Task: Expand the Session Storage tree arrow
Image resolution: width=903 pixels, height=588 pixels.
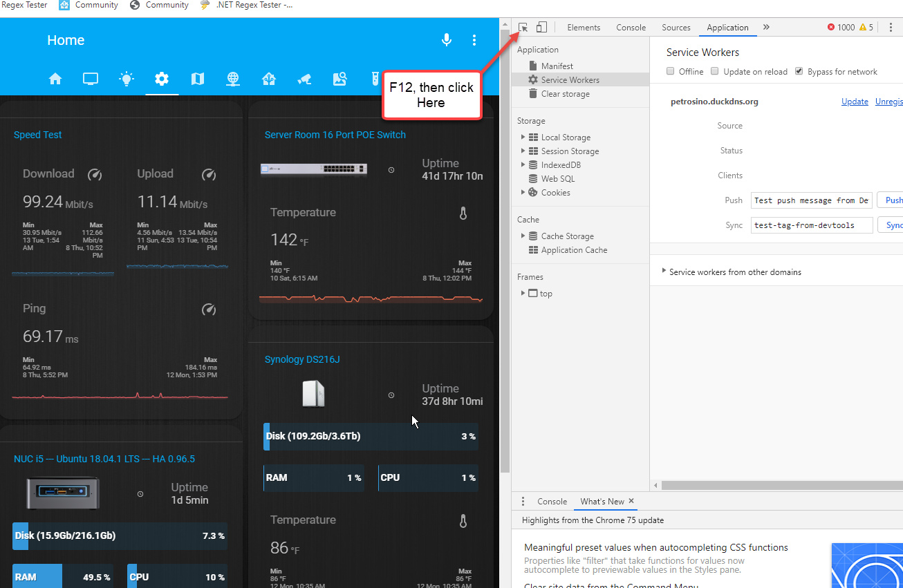Action: (523, 151)
